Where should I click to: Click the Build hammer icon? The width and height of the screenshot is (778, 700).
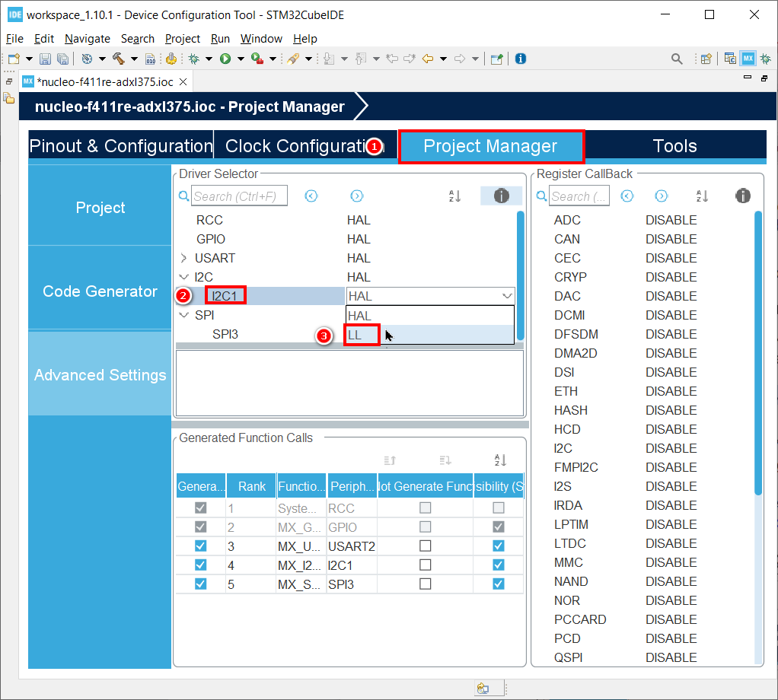119,59
